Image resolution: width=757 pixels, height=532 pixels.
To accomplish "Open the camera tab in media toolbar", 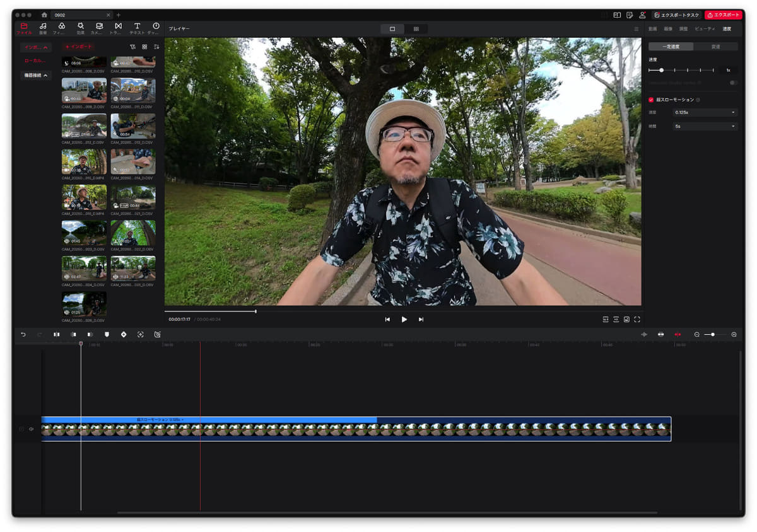I will coord(99,28).
